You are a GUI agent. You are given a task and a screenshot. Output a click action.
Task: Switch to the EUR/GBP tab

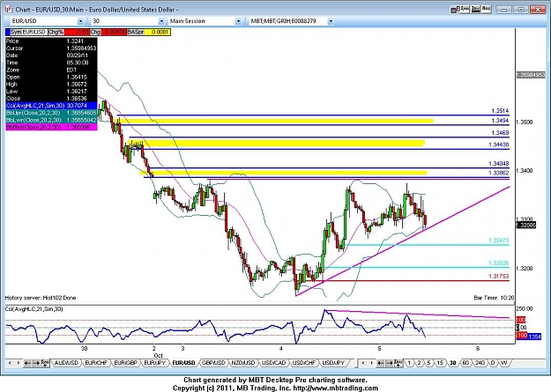125,363
